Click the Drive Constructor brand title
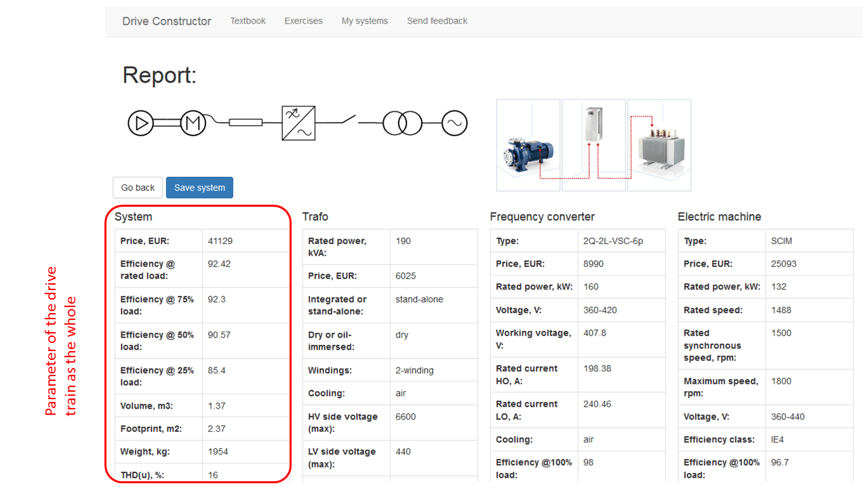Viewport: 868px width, 488px height. click(x=167, y=21)
